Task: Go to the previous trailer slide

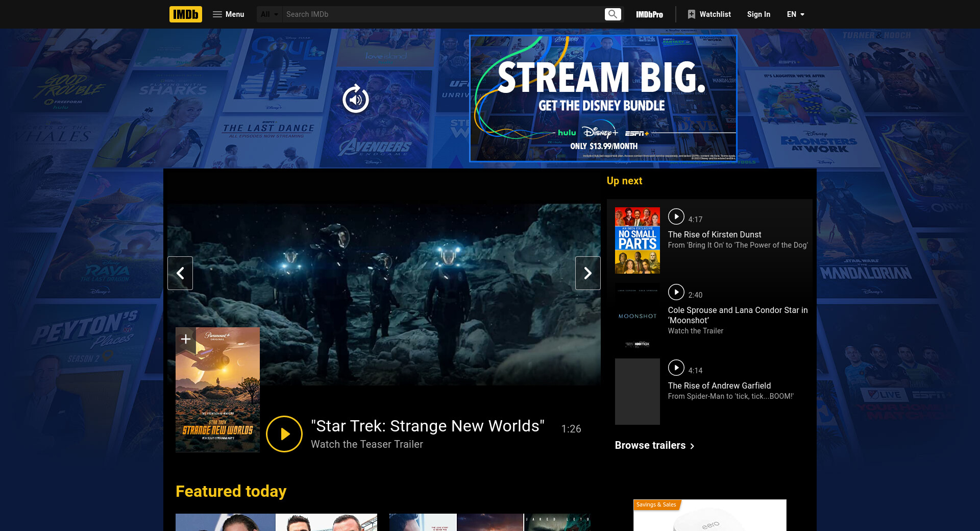Action: (x=180, y=273)
